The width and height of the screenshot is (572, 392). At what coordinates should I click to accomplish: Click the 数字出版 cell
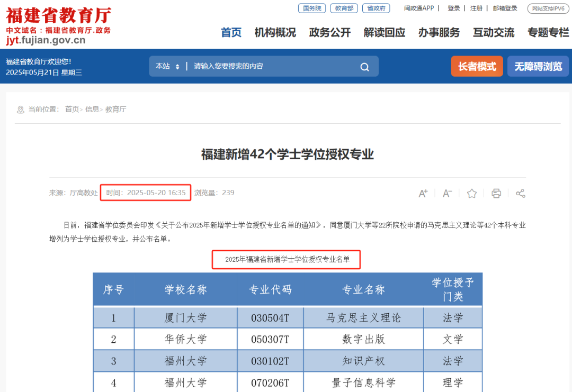(363, 339)
